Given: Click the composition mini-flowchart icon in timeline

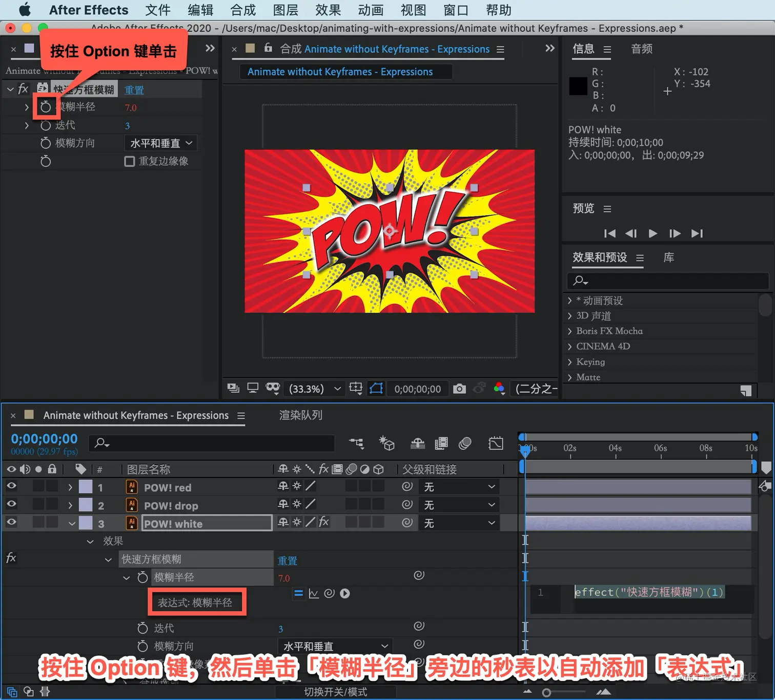Looking at the screenshot, I should pyautogui.click(x=357, y=444).
